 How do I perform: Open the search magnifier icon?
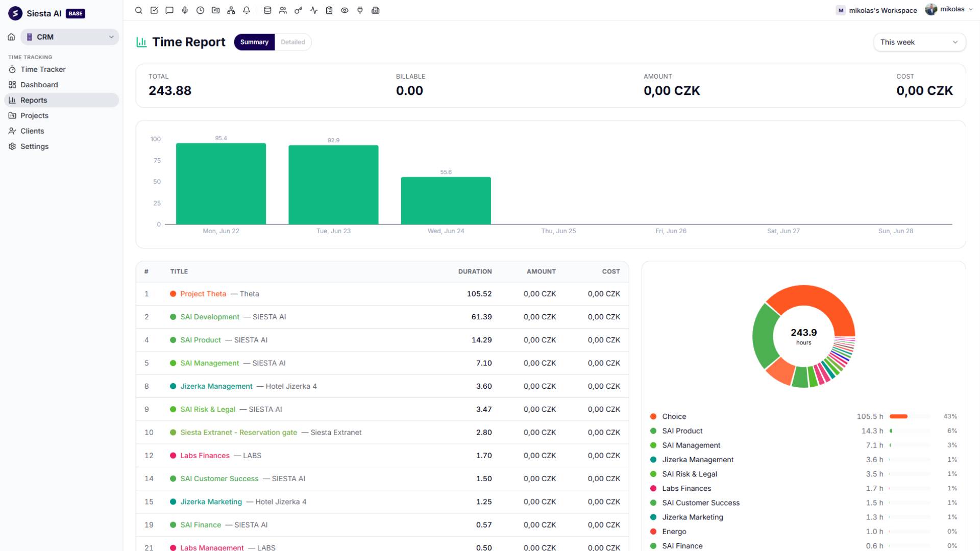pyautogui.click(x=138, y=10)
